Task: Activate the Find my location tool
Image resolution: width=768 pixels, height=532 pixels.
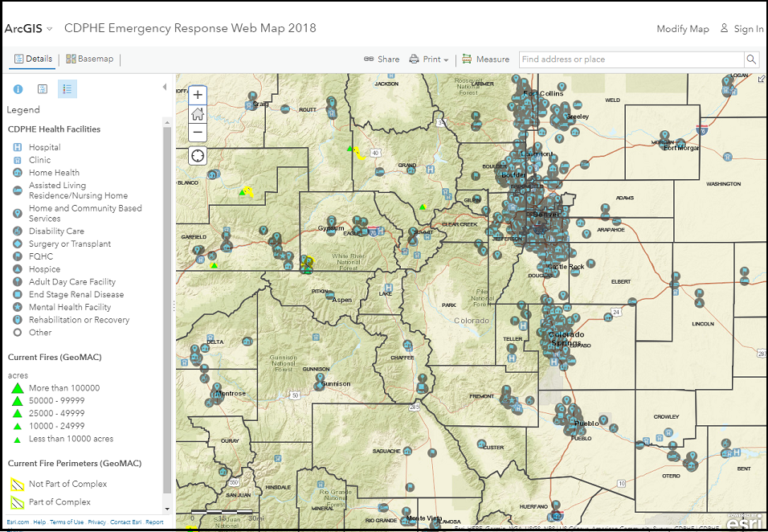Action: [197, 155]
